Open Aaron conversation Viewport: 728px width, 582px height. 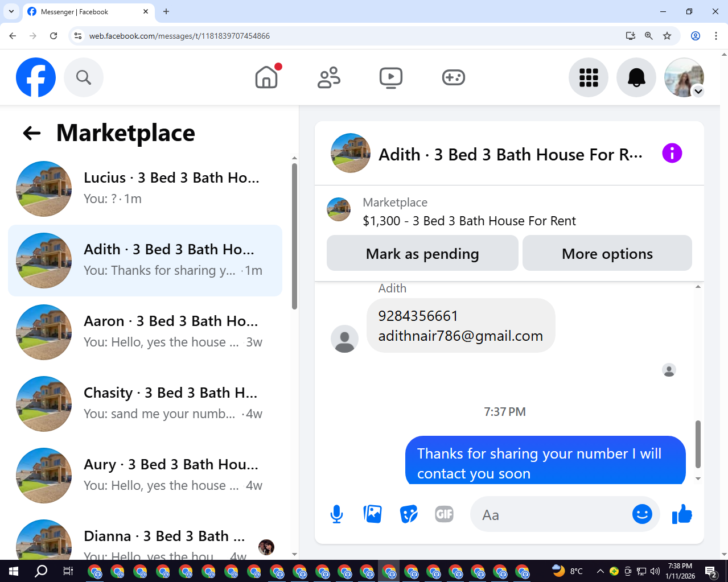click(x=145, y=332)
